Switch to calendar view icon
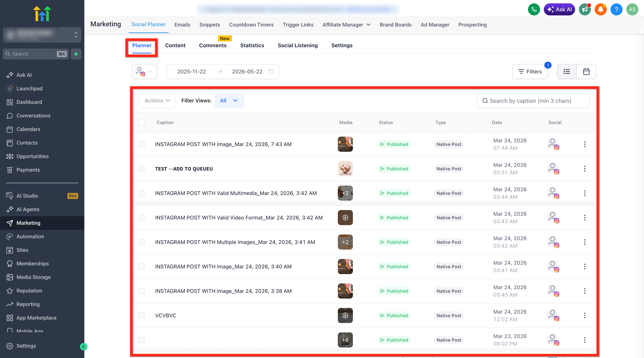Screen dimensions: 644x358 point(586,72)
